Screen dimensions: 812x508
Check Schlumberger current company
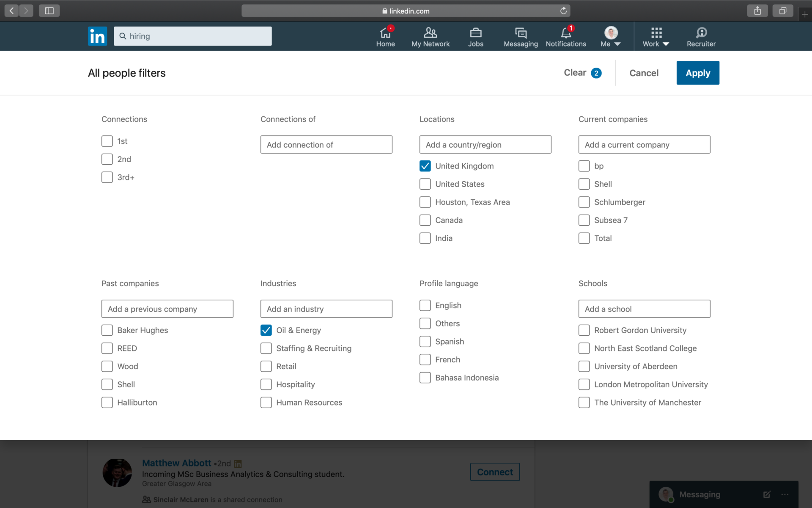[584, 202]
